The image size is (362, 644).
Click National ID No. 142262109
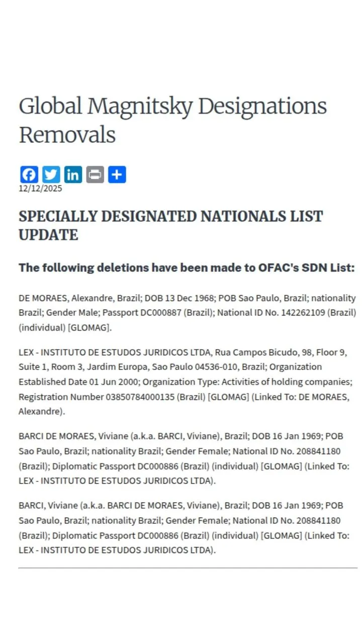(289, 312)
